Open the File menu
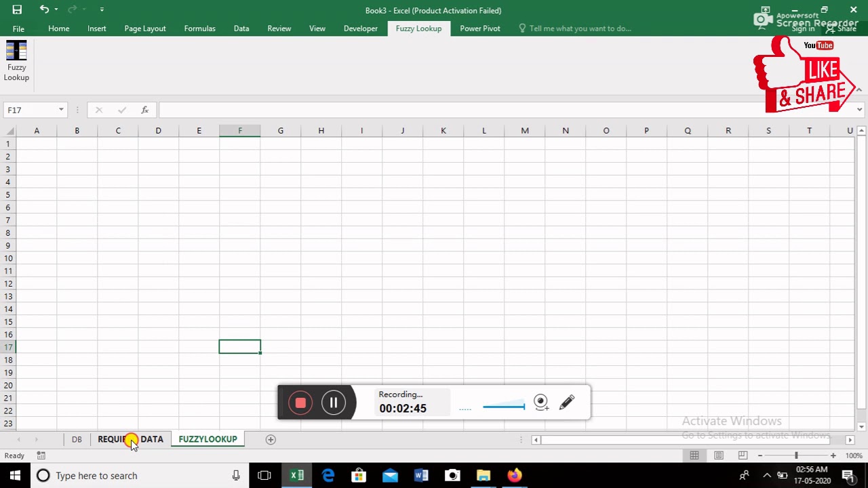 tap(18, 28)
